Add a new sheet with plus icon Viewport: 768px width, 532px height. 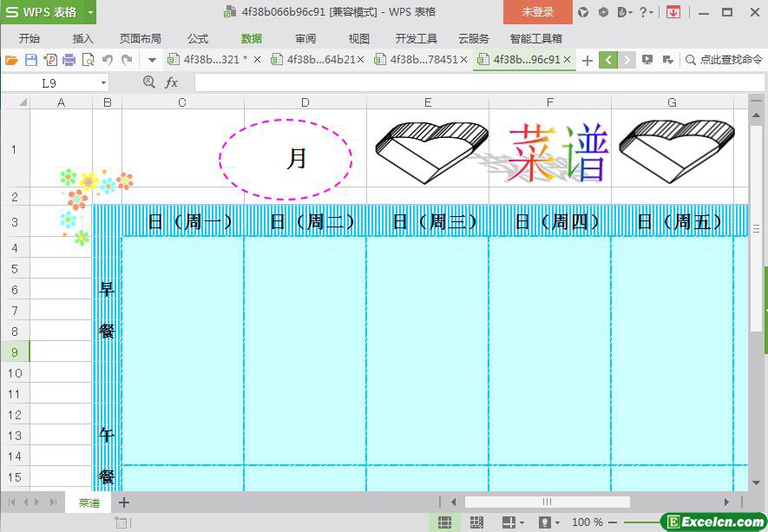(x=124, y=502)
